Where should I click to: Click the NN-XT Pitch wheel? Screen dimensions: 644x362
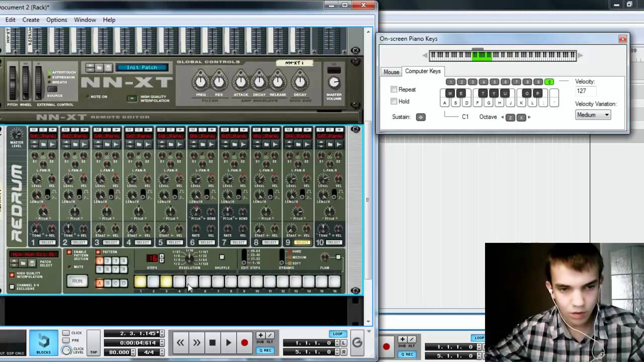pos(13,83)
